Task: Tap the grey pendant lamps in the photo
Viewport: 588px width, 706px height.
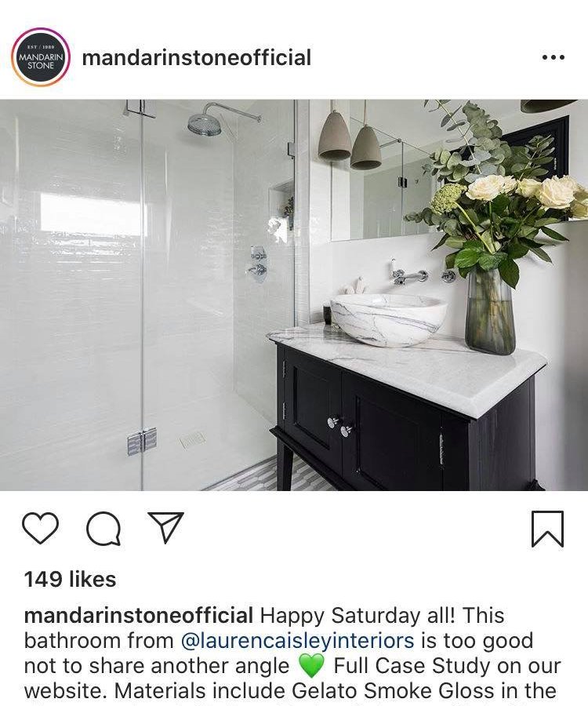Action: coord(350,140)
